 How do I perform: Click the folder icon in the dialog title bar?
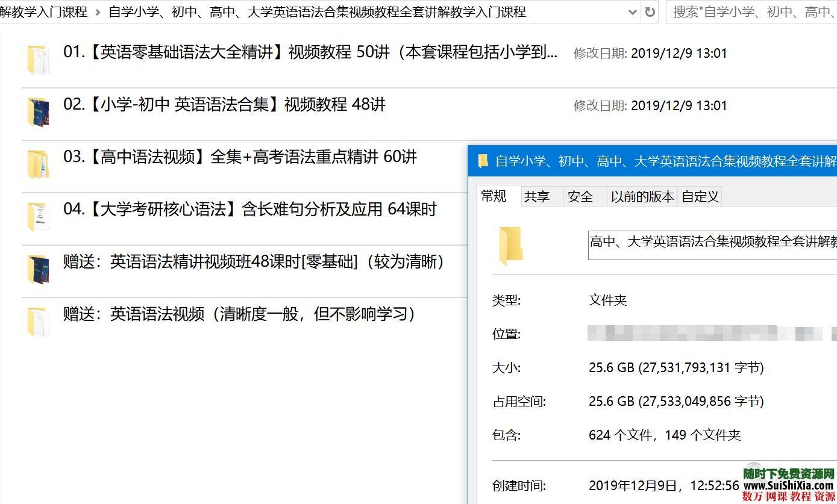click(x=483, y=161)
